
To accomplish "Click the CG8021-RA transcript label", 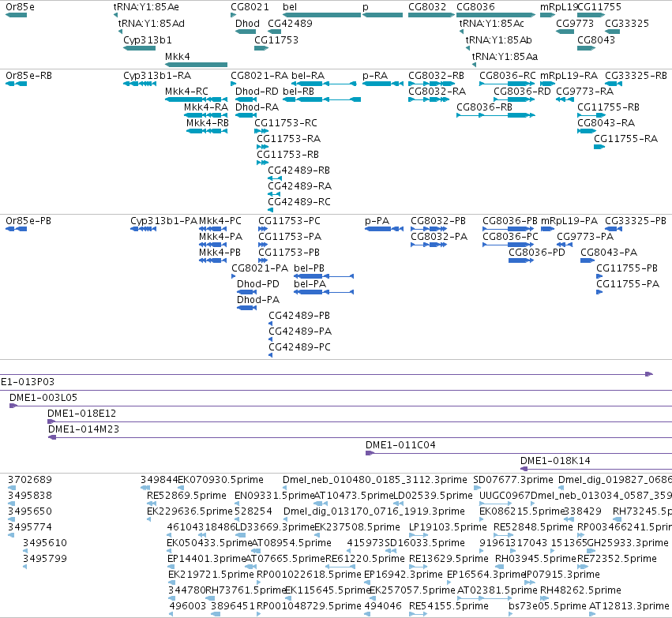I will [259, 76].
